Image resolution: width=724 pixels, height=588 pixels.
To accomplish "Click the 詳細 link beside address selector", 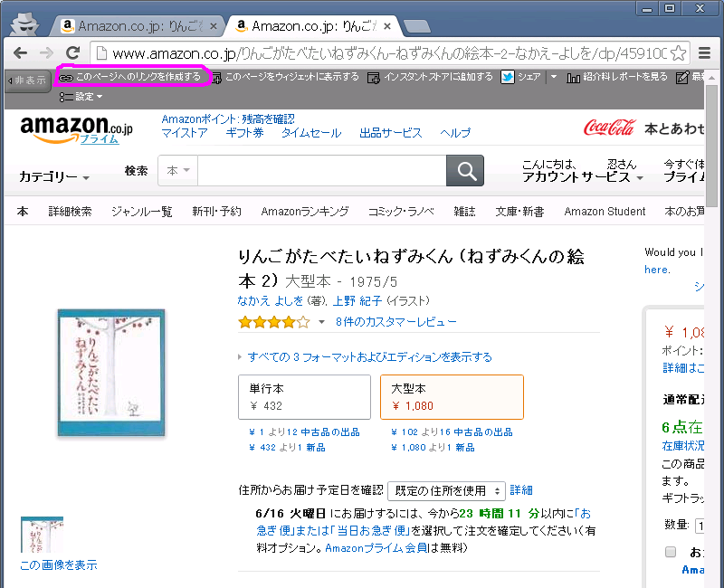I will pyautogui.click(x=521, y=490).
